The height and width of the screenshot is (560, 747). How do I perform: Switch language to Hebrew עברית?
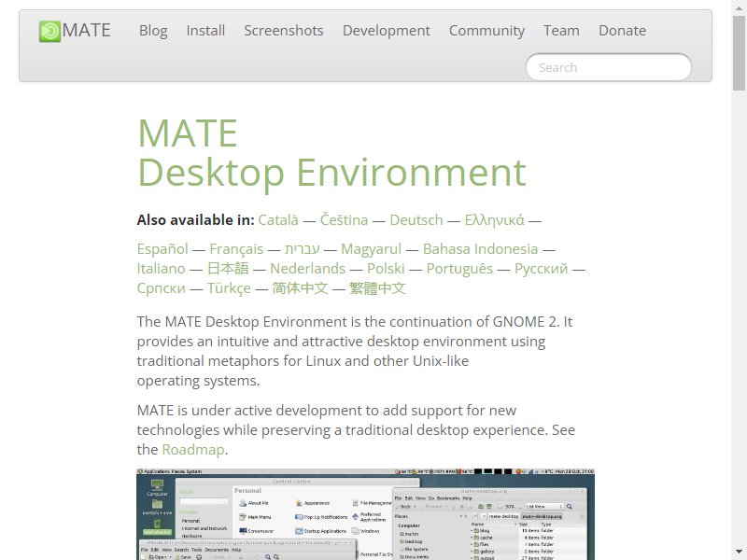click(x=302, y=249)
